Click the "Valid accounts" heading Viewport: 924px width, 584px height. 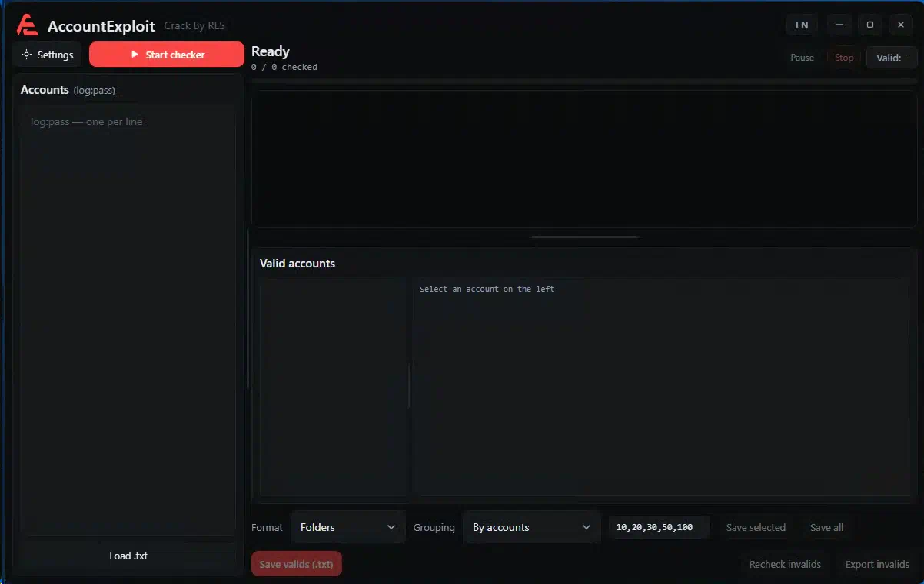tap(297, 264)
